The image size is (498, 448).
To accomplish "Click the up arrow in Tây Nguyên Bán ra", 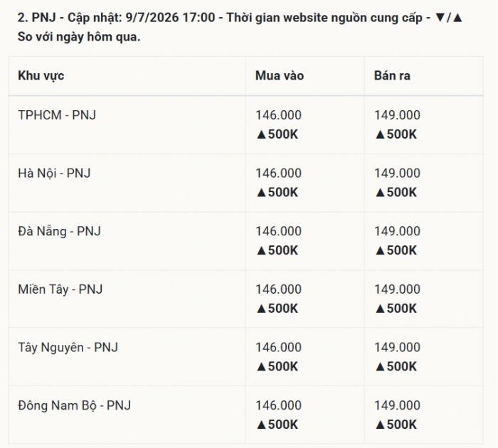I will tap(380, 367).
